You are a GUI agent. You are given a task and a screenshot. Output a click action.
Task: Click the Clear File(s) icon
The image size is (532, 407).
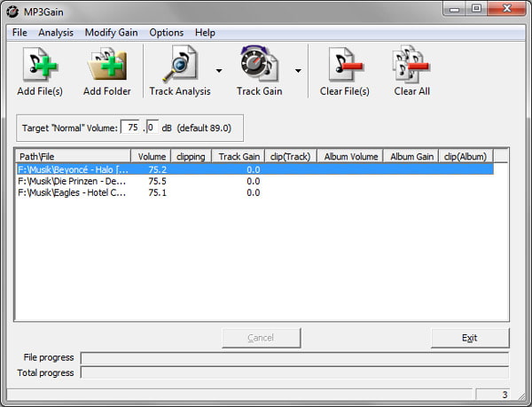pos(344,65)
